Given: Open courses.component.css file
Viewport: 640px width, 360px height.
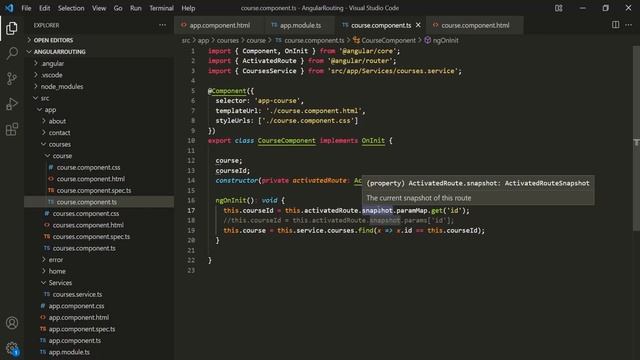Looking at the screenshot, I should [99, 213].
